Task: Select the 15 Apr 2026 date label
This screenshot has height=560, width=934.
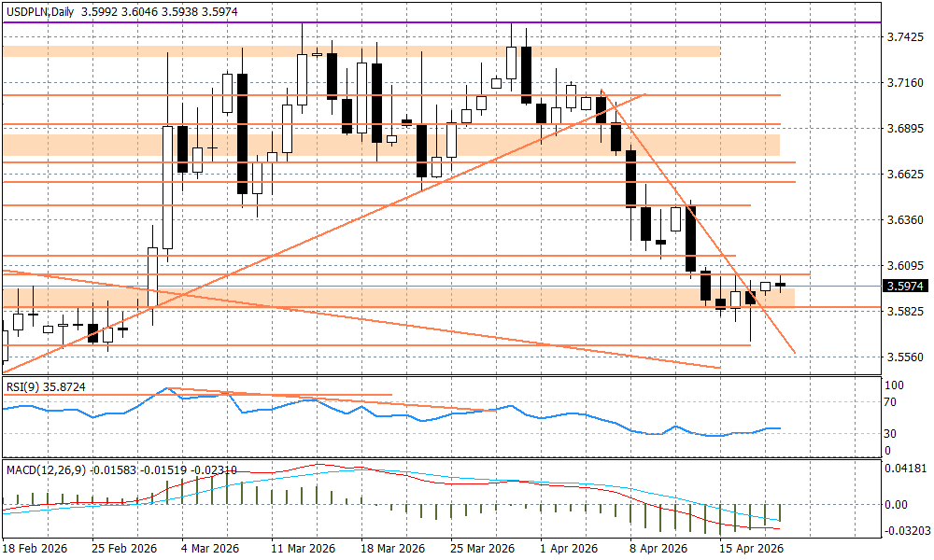Action: [x=748, y=548]
